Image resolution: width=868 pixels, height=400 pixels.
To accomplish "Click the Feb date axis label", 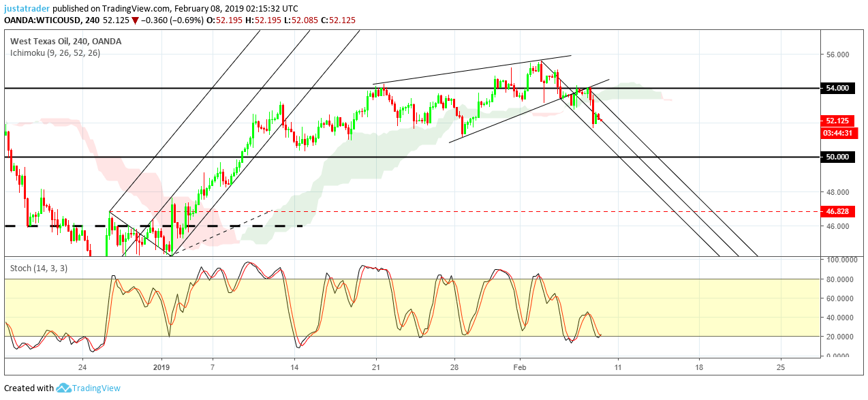I will point(520,367).
